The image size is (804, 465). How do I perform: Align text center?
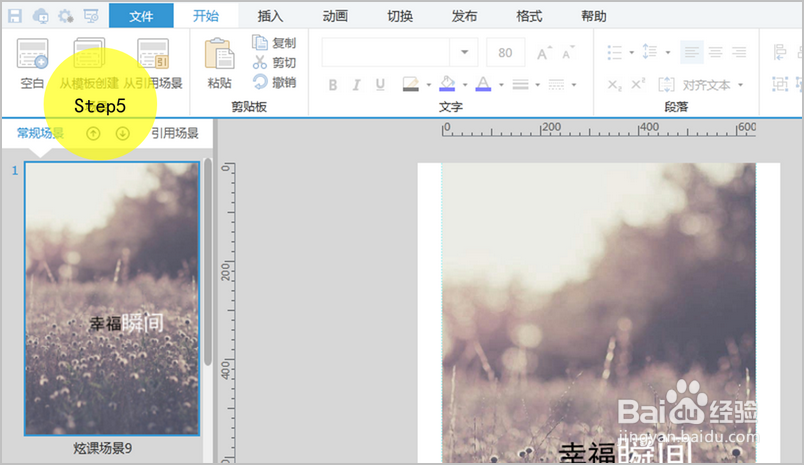pyautogui.click(x=715, y=52)
